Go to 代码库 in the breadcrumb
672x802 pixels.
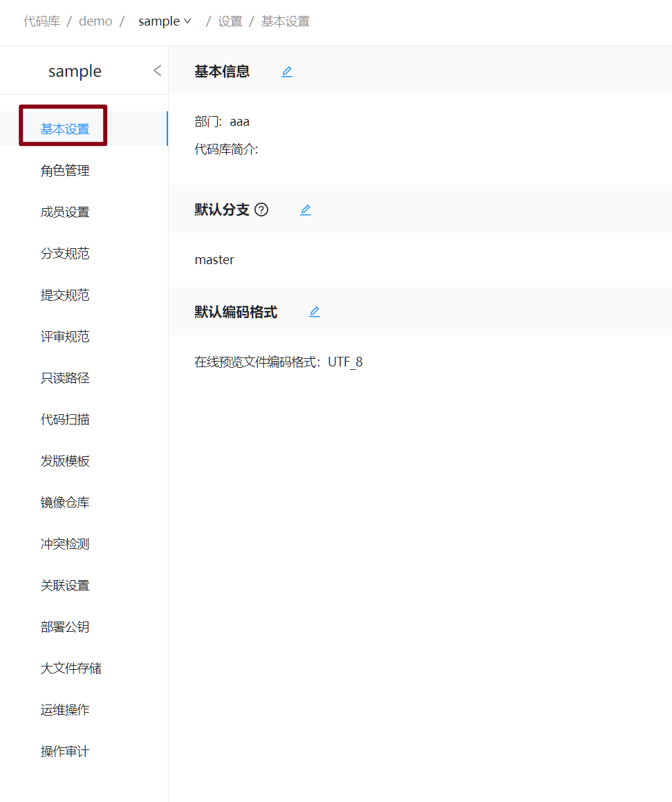click(x=41, y=21)
